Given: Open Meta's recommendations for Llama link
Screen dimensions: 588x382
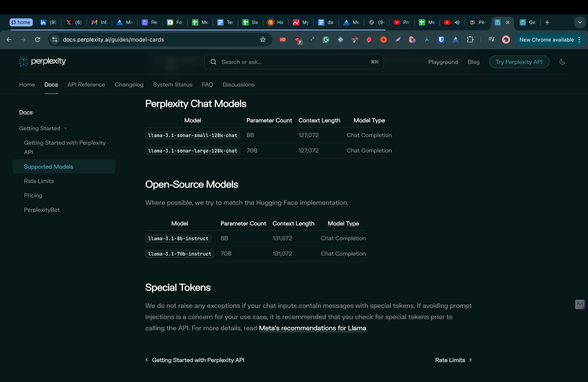Looking at the screenshot, I should tap(313, 328).
